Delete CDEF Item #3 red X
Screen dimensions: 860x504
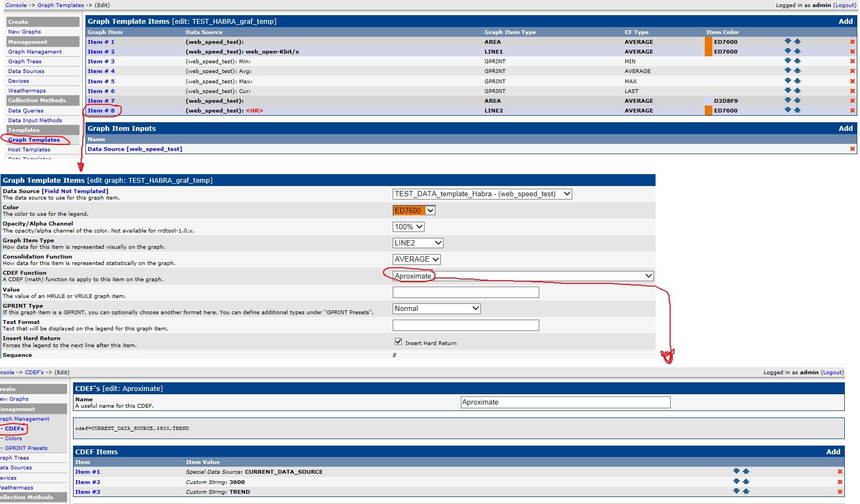[x=840, y=492]
